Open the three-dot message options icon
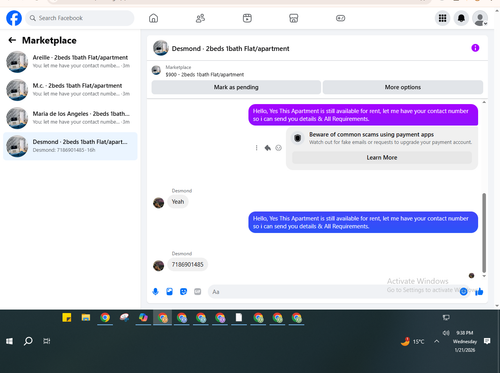Screen dimensions: 500x373 (256, 148)
